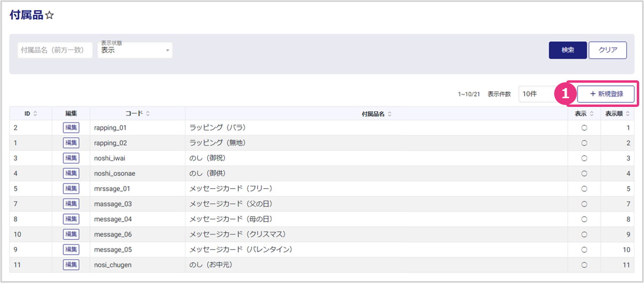This screenshot has height=283, width=644.
Task: Sort the table by ID column
Action: tap(35, 114)
